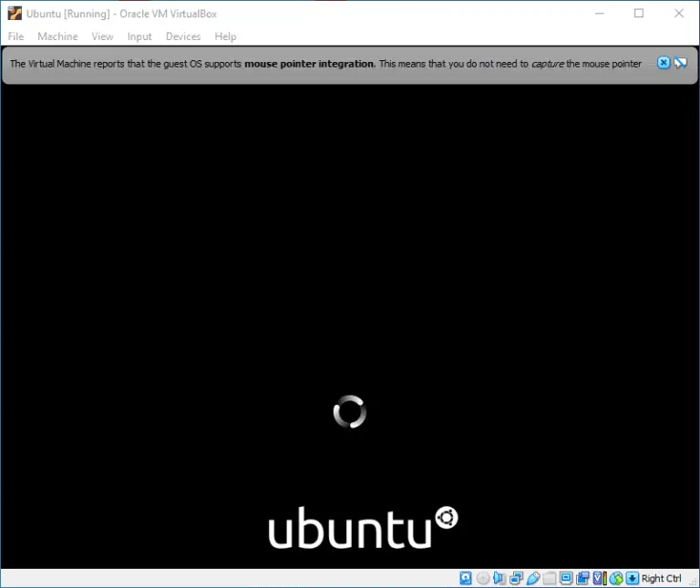The height and width of the screenshot is (588, 700).
Task: Open the Devices menu
Action: coord(183,36)
